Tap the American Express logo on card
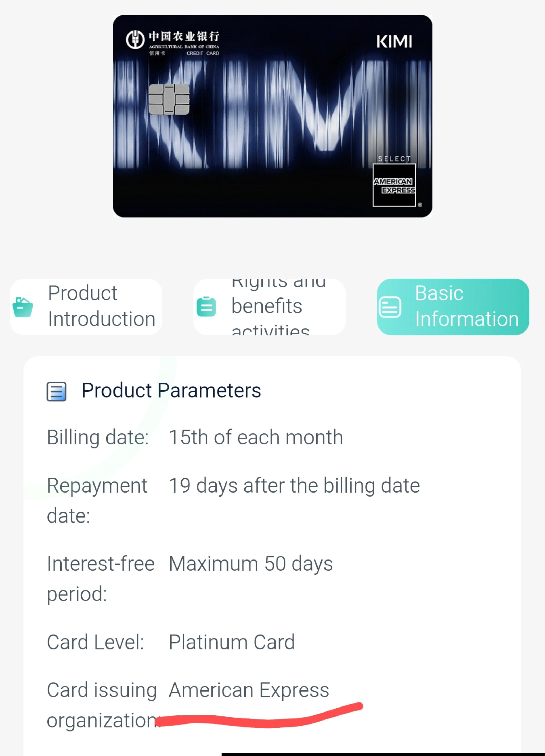The height and width of the screenshot is (756, 545). (x=394, y=185)
